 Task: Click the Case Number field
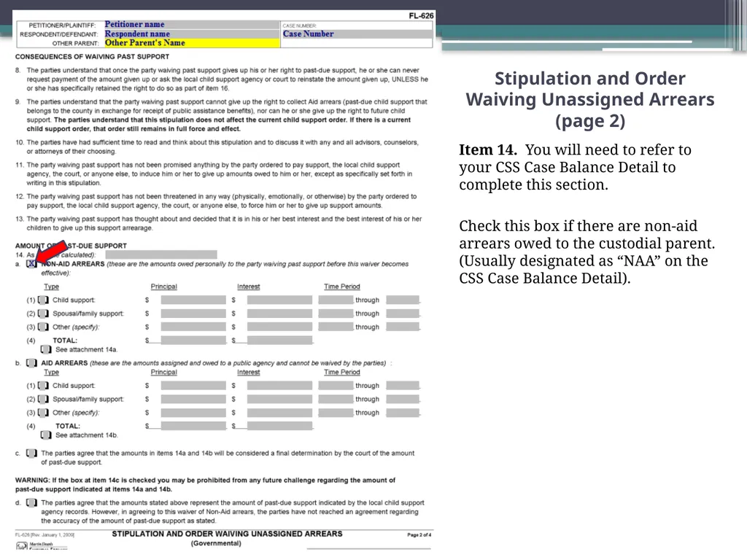point(356,34)
